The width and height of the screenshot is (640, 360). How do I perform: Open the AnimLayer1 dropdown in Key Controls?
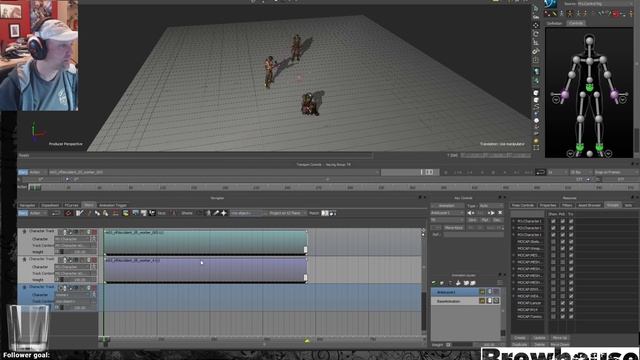447,213
